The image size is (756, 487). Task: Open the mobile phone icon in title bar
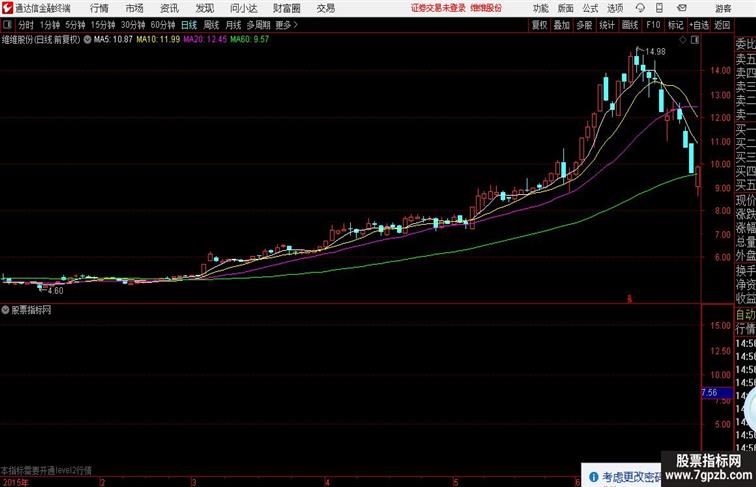point(659,8)
